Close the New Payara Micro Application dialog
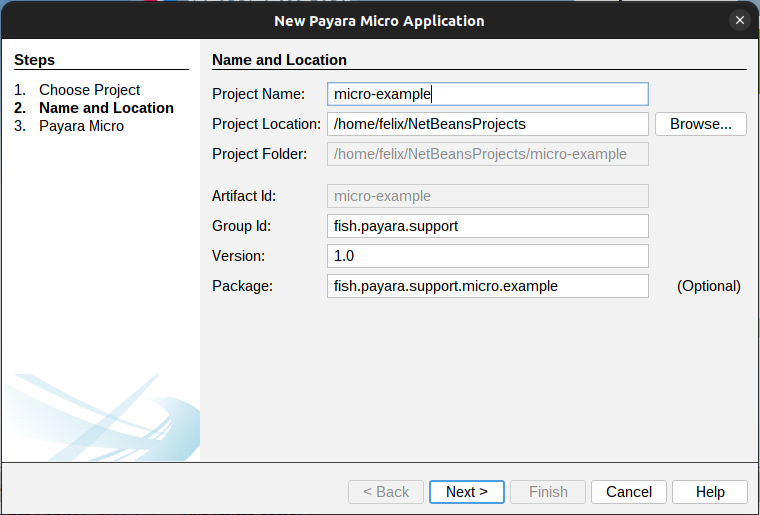 pos(740,20)
